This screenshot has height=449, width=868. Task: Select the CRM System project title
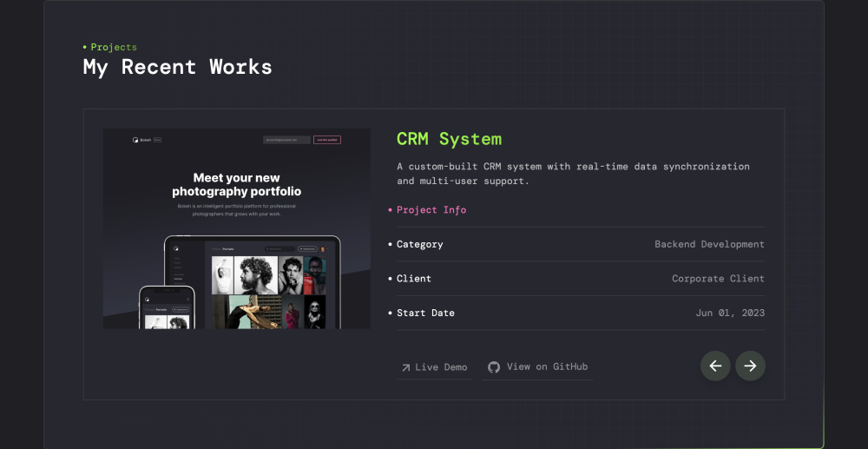pyautogui.click(x=449, y=139)
